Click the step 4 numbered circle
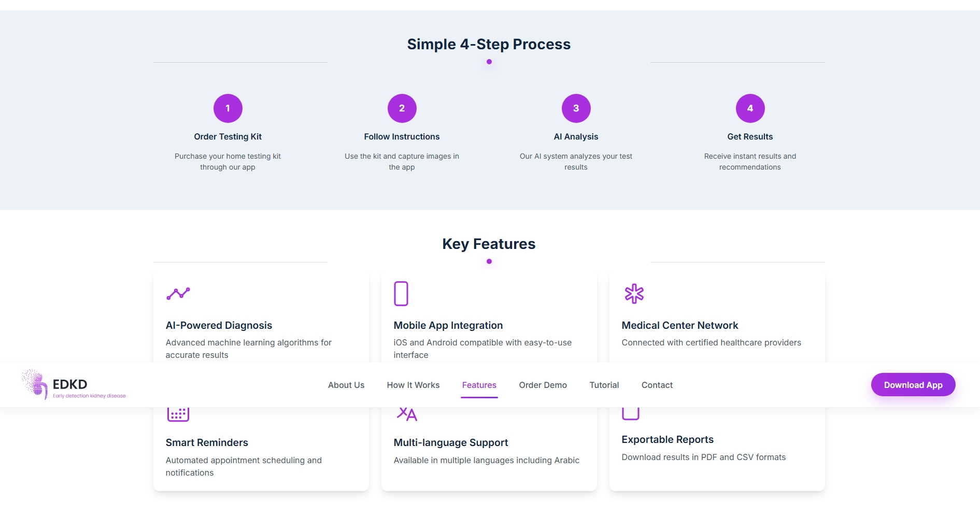The width and height of the screenshot is (980, 515). pos(750,108)
